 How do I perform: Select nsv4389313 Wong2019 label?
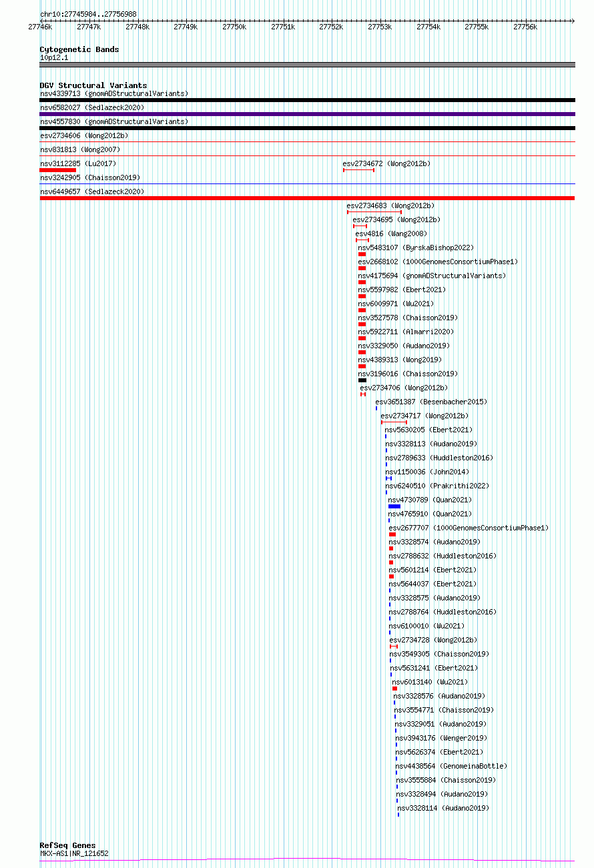[x=400, y=360]
